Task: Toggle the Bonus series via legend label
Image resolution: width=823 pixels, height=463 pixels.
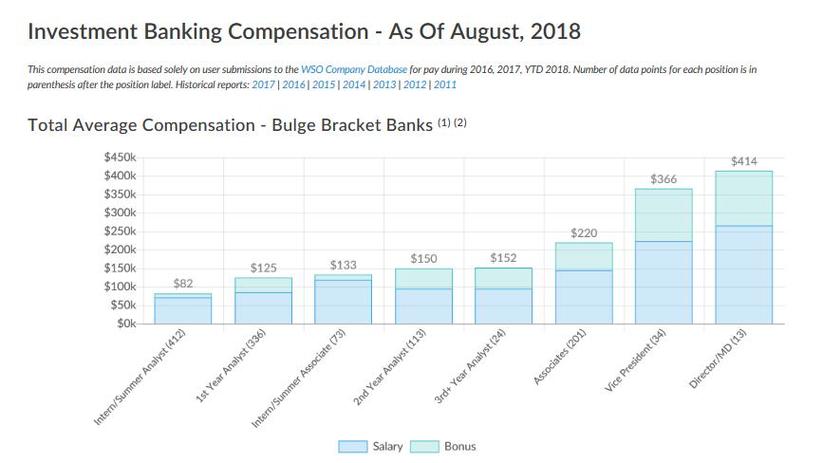Action: tap(459, 446)
